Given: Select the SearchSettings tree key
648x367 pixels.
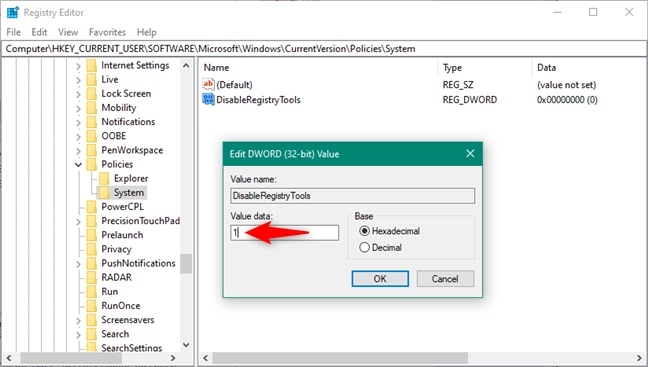Looking at the screenshot, I should pos(132,348).
